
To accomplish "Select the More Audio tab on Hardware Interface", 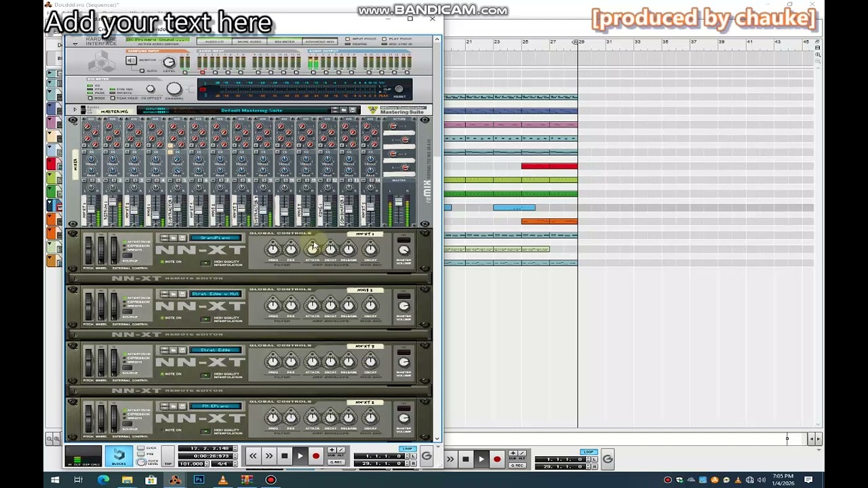I will coord(250,41).
